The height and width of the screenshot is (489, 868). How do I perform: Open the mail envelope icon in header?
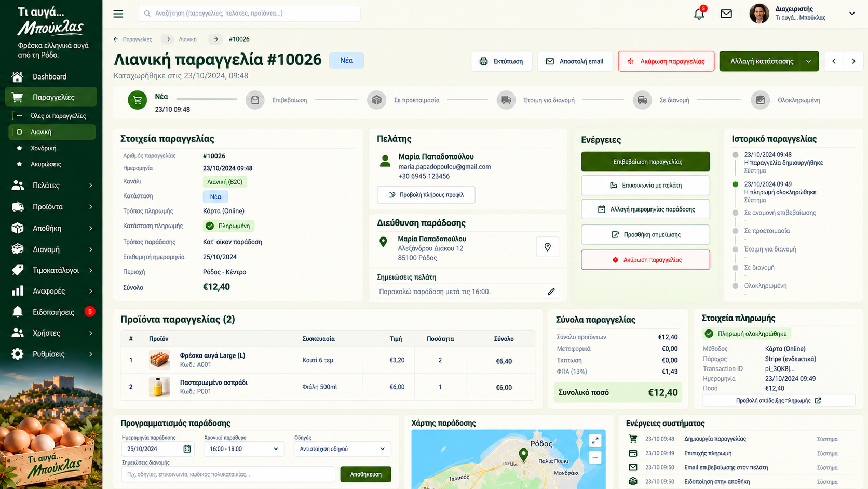coord(726,14)
